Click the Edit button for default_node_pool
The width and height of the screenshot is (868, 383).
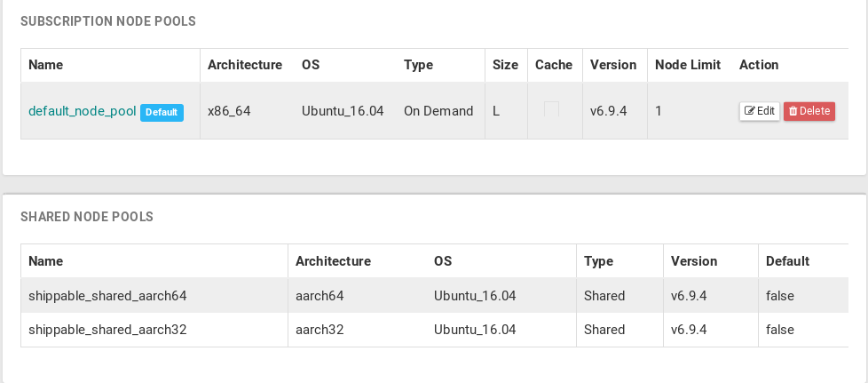pyautogui.click(x=759, y=111)
